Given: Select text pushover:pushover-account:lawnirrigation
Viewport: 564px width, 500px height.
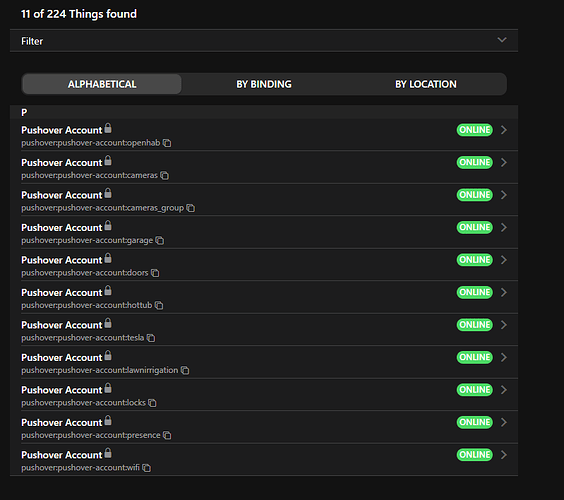Looking at the screenshot, I should coord(100,370).
